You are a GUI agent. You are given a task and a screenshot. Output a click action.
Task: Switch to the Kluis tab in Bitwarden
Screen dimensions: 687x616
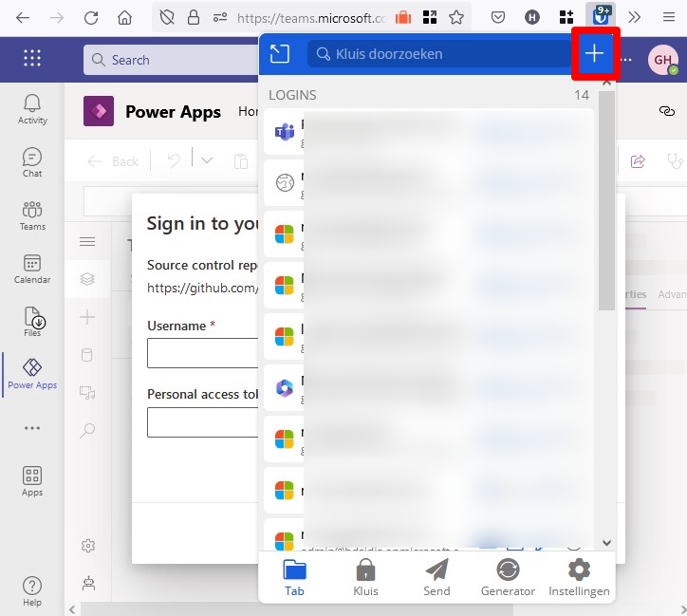(x=365, y=577)
